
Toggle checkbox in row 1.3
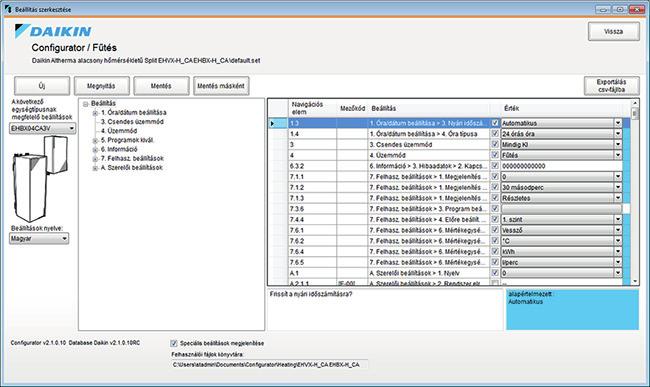coord(495,123)
